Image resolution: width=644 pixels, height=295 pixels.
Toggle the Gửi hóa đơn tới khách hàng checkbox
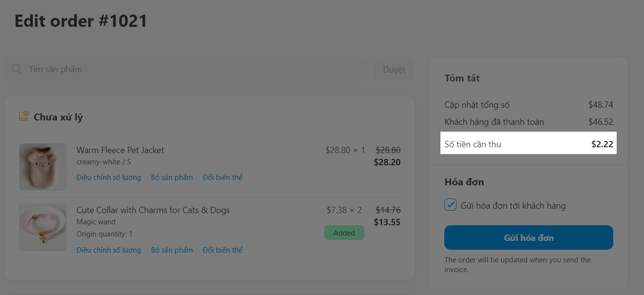pos(450,205)
